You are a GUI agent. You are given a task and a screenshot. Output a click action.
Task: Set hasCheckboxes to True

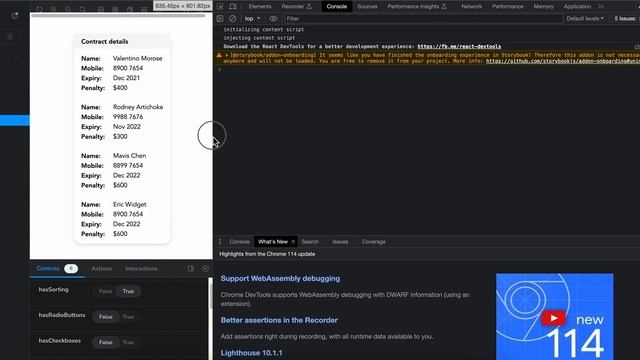click(x=128, y=342)
